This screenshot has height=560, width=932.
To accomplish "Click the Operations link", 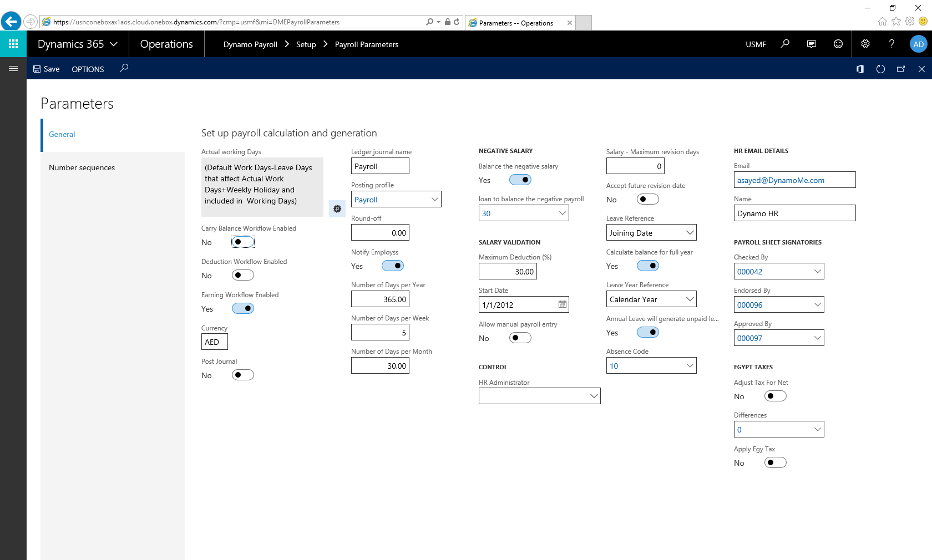I will tap(166, 44).
